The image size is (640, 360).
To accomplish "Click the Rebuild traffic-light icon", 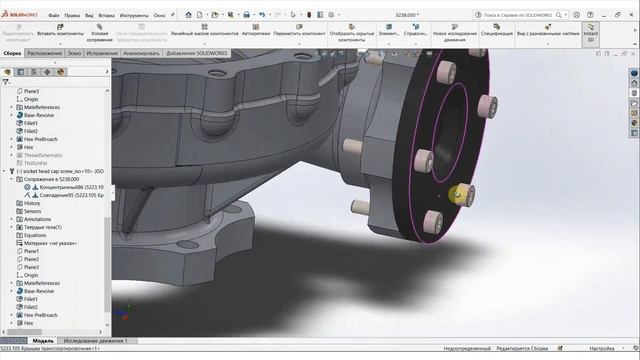I will [309, 15].
